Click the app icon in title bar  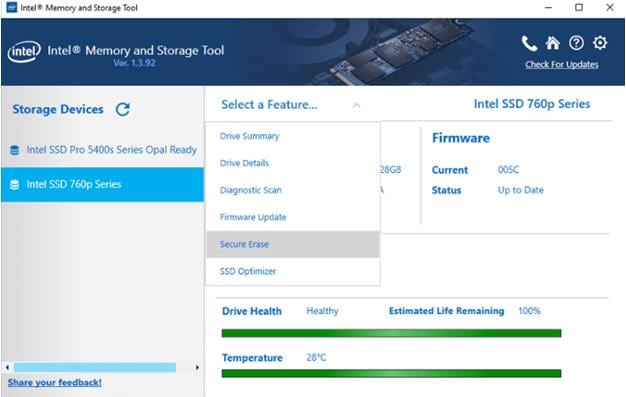tap(12, 7)
